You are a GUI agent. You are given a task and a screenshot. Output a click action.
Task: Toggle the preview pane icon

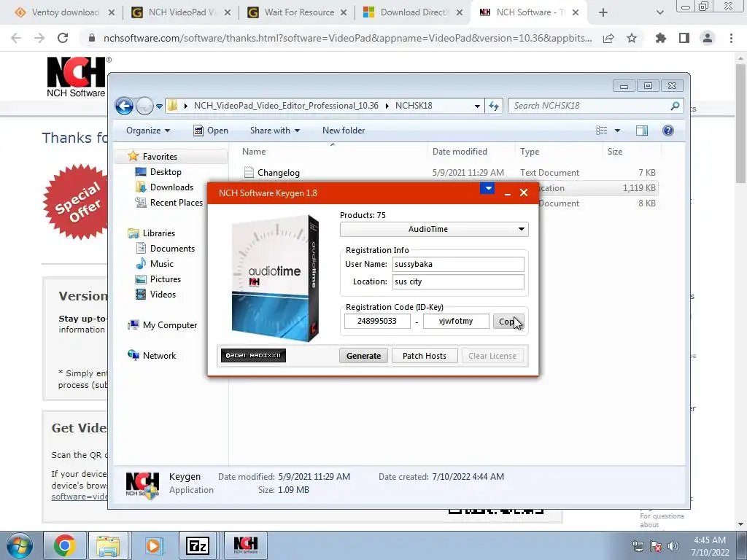642,131
